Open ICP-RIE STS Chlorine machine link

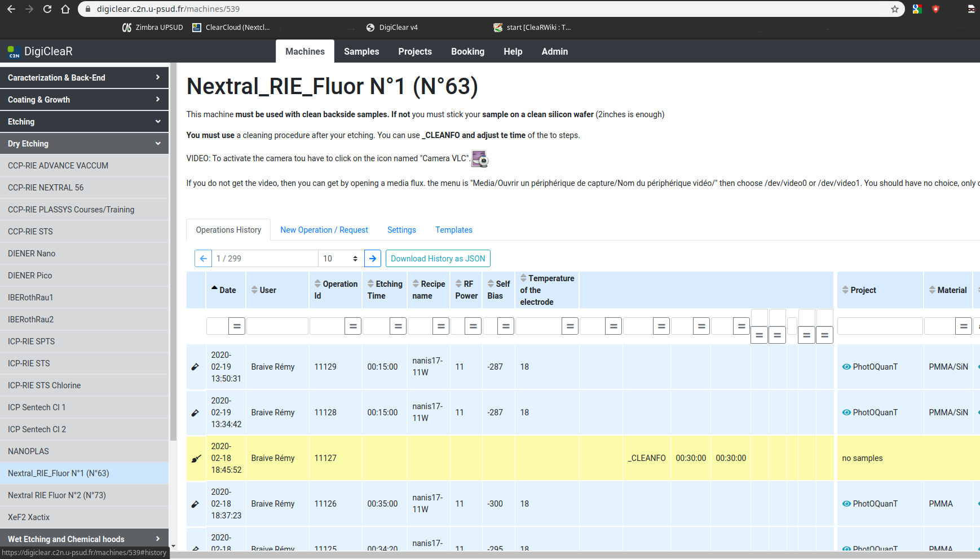tap(44, 385)
